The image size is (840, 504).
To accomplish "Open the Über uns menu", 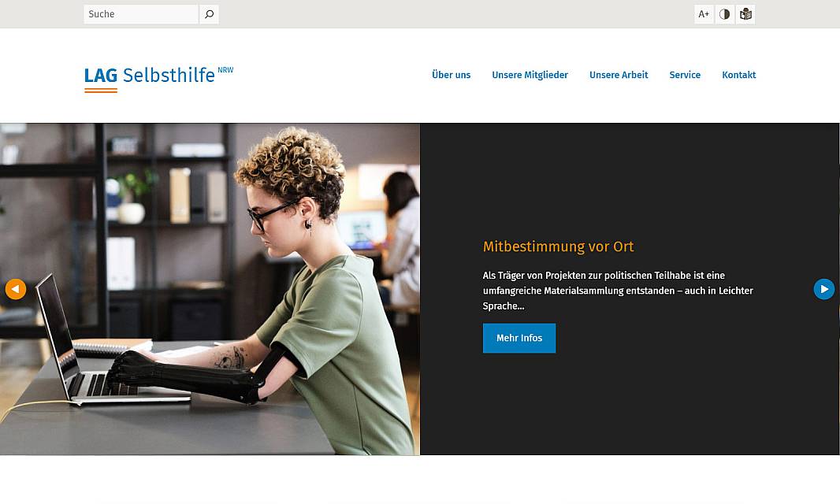I will [451, 75].
